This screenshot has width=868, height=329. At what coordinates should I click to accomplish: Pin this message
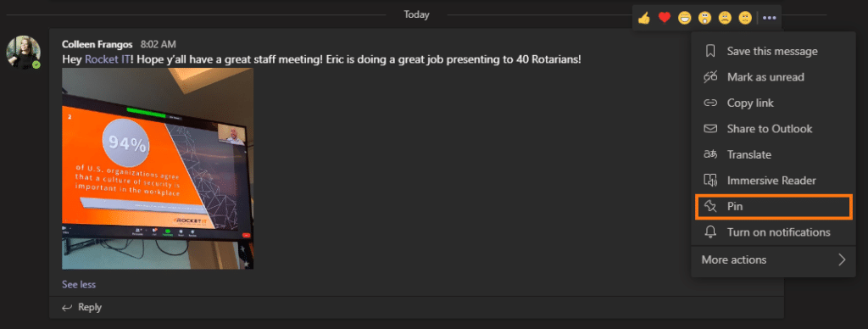pyautogui.click(x=773, y=207)
